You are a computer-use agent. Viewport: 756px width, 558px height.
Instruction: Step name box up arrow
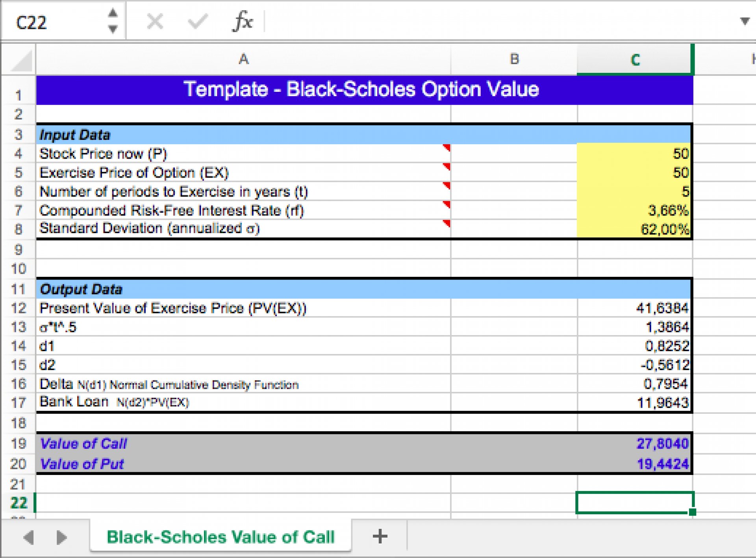point(113,13)
